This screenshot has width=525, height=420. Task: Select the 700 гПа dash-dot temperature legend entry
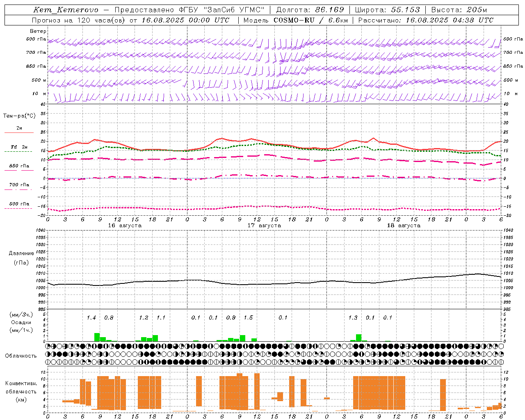pos(19,185)
